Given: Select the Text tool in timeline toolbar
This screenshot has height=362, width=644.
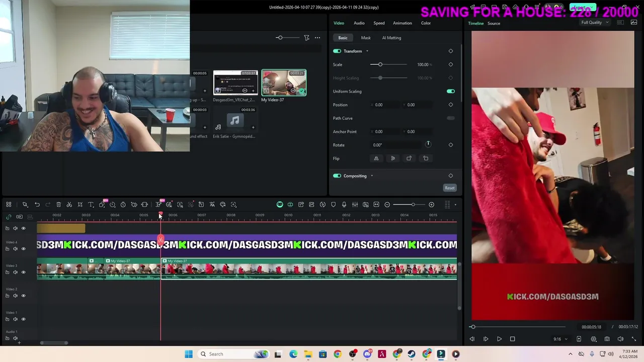Looking at the screenshot, I should coord(91,205).
